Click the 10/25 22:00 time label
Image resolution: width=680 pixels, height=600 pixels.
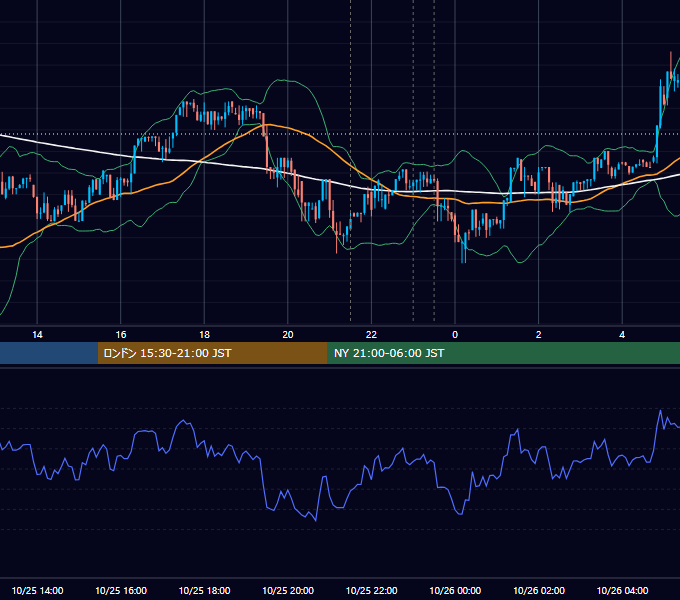tap(371, 590)
